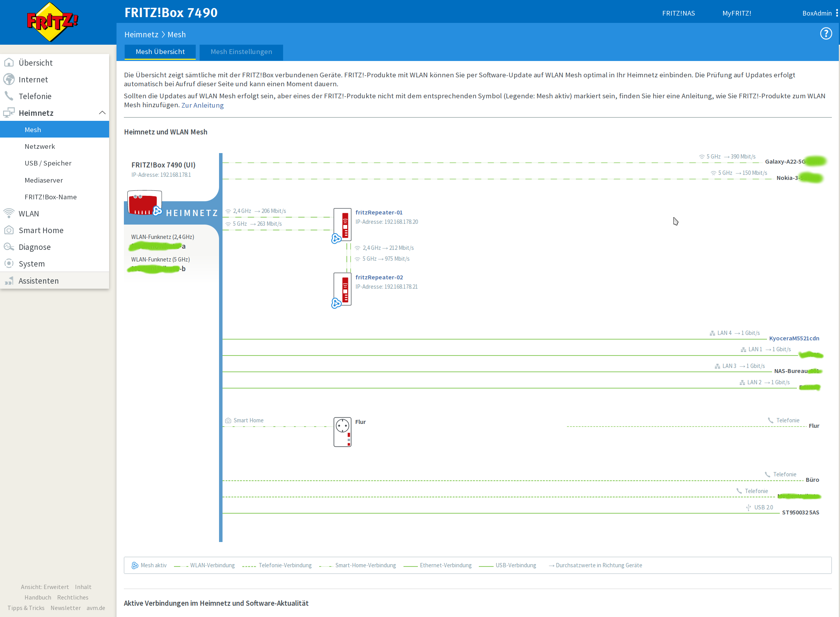Open the KyoceraM5521cdn device link
840x617 pixels.
point(794,338)
